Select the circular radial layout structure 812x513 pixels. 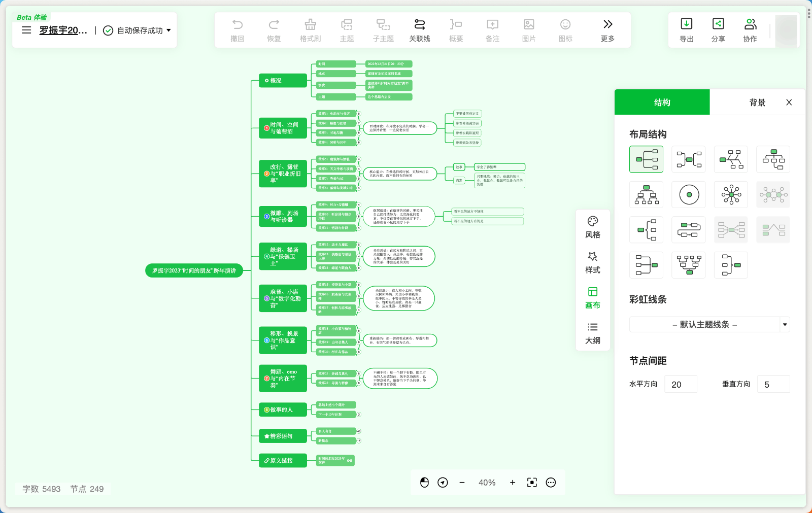689,195
